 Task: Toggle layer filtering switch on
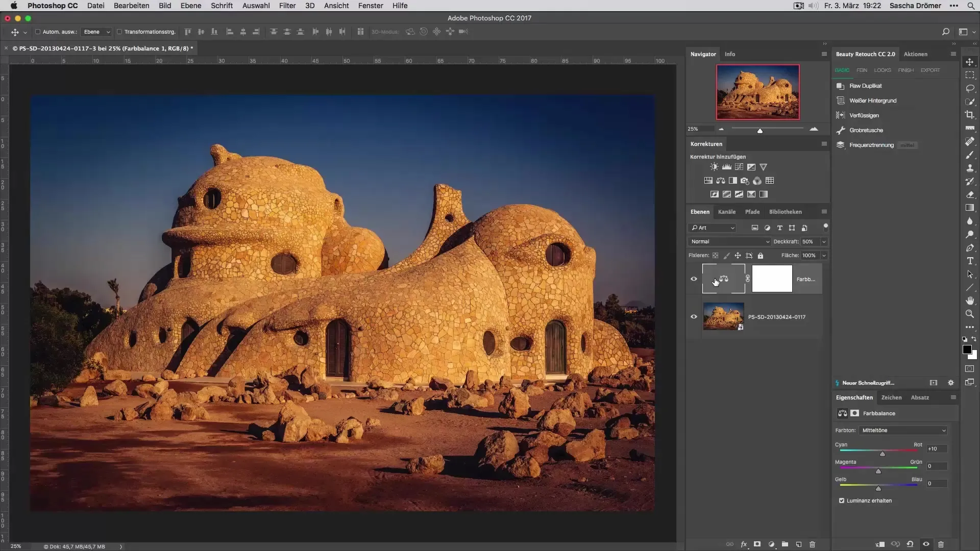pyautogui.click(x=825, y=227)
